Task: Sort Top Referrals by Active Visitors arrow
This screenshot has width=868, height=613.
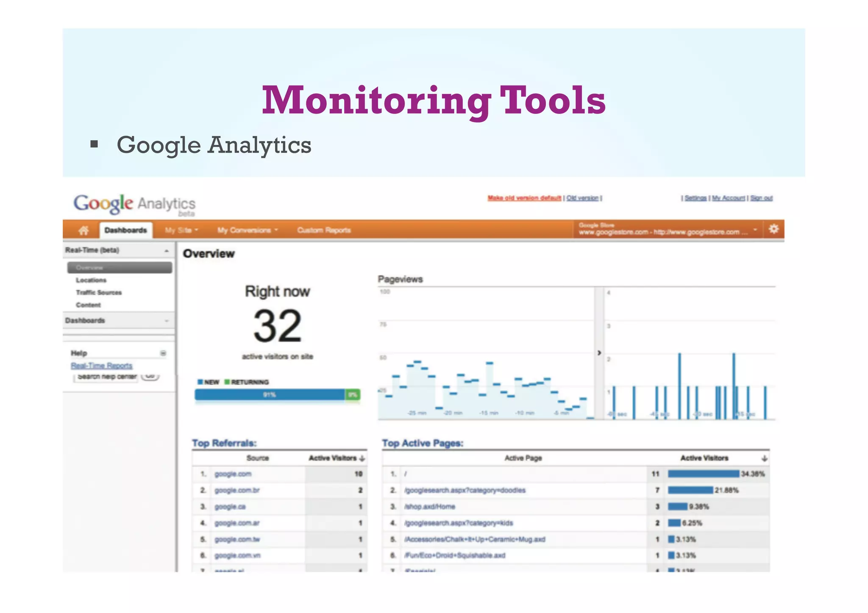Action: point(362,458)
